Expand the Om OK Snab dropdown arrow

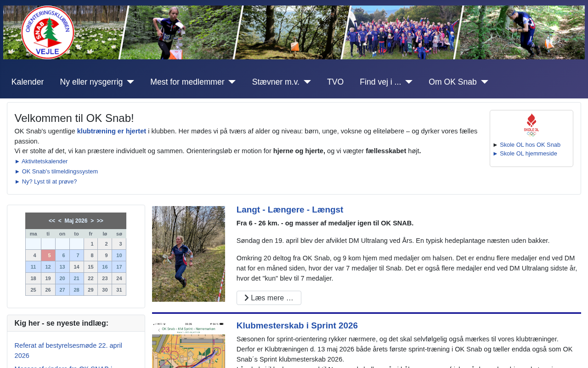coord(485,82)
